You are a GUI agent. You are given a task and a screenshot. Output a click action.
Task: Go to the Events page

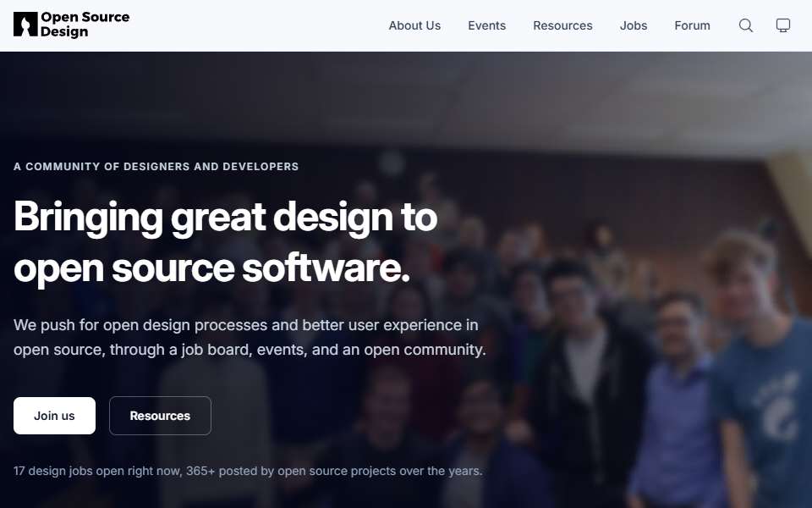coord(487,25)
